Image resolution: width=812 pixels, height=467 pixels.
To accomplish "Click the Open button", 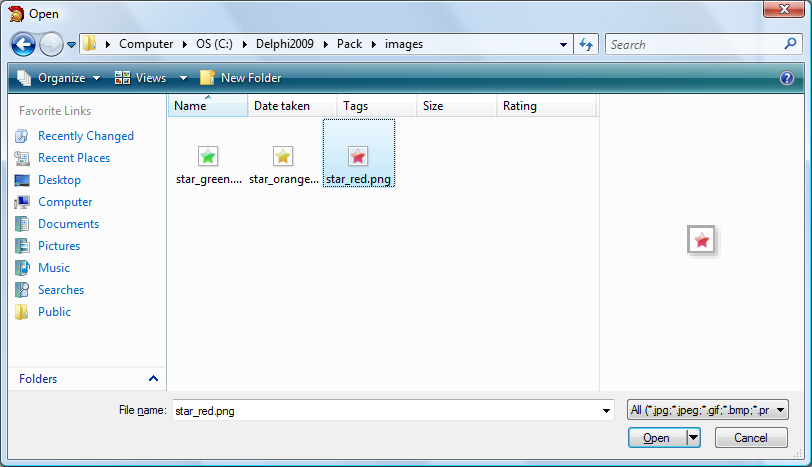I will tap(657, 438).
